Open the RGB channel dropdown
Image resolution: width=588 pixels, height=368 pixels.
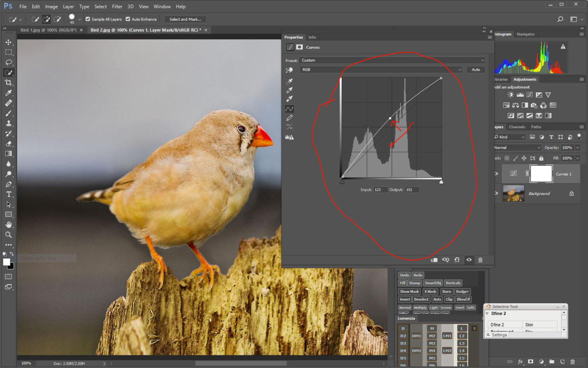(x=381, y=70)
